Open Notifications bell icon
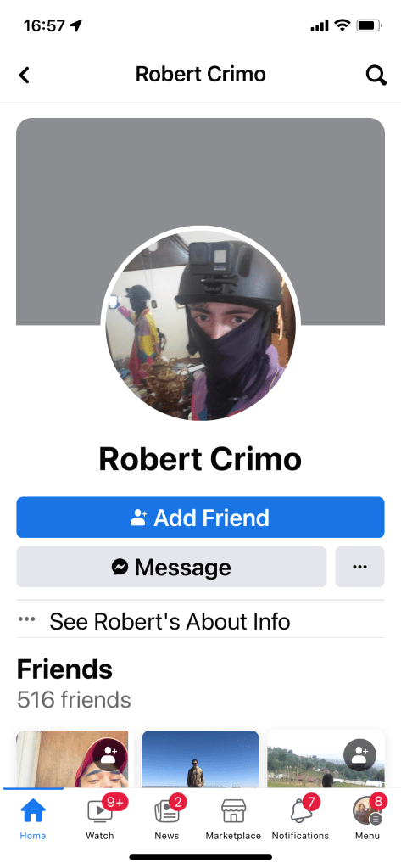 pyautogui.click(x=300, y=812)
